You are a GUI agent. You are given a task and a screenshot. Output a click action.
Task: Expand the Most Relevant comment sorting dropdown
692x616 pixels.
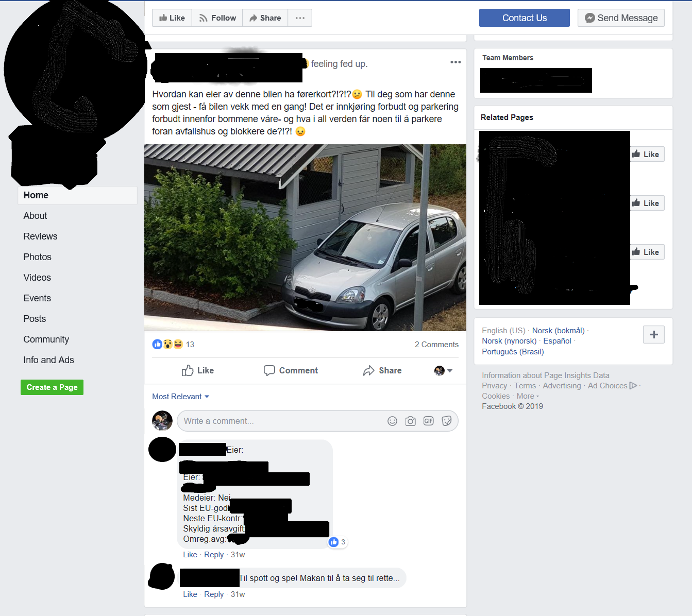[x=180, y=397]
